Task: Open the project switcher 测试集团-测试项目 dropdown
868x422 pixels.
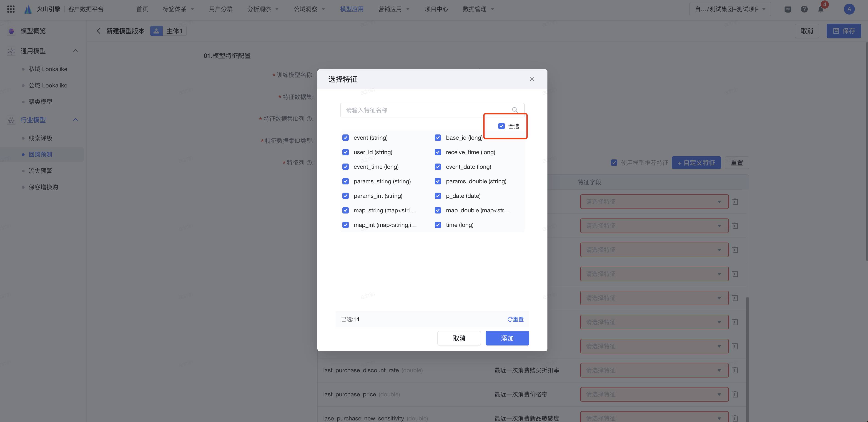Action: tap(730, 9)
